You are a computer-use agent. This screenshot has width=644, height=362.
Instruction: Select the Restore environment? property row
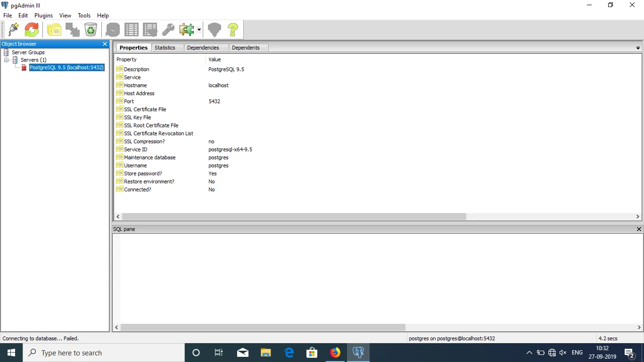point(377,181)
